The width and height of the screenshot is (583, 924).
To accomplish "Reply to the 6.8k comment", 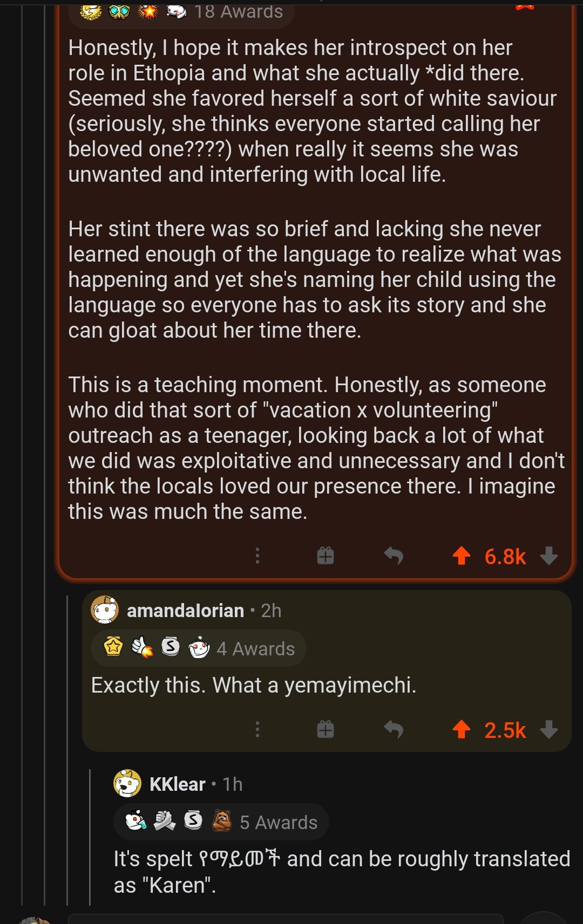I will tap(394, 555).
